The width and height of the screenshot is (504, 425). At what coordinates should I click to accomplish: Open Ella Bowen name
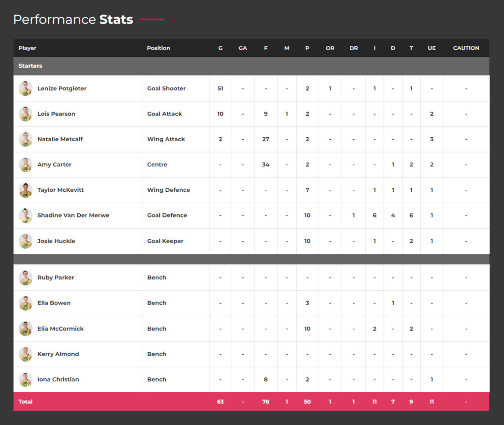(x=54, y=303)
